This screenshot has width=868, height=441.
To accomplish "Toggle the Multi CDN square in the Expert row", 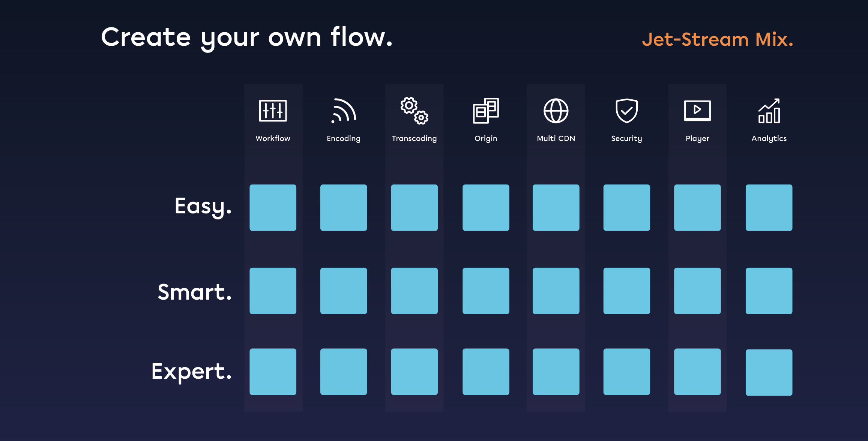I will point(556,372).
